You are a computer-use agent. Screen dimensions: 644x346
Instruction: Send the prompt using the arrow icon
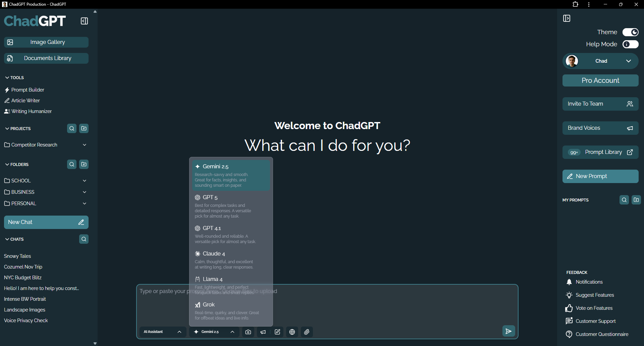508,331
